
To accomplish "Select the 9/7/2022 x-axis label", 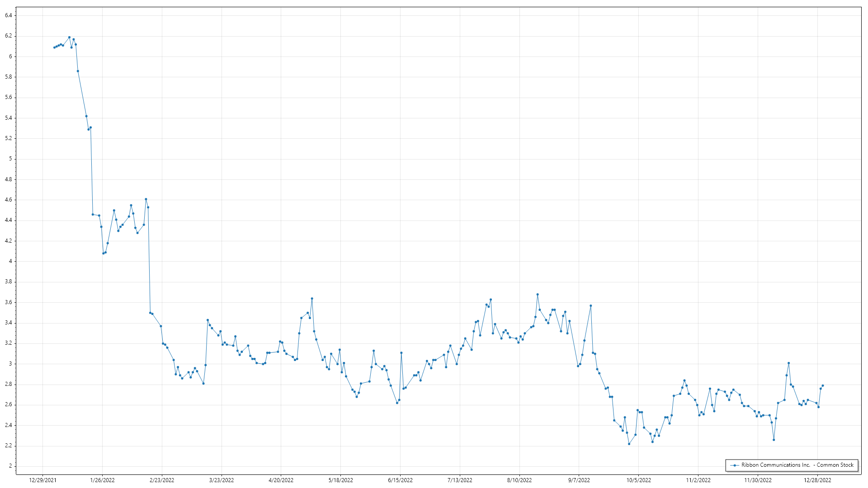I will [x=579, y=480].
